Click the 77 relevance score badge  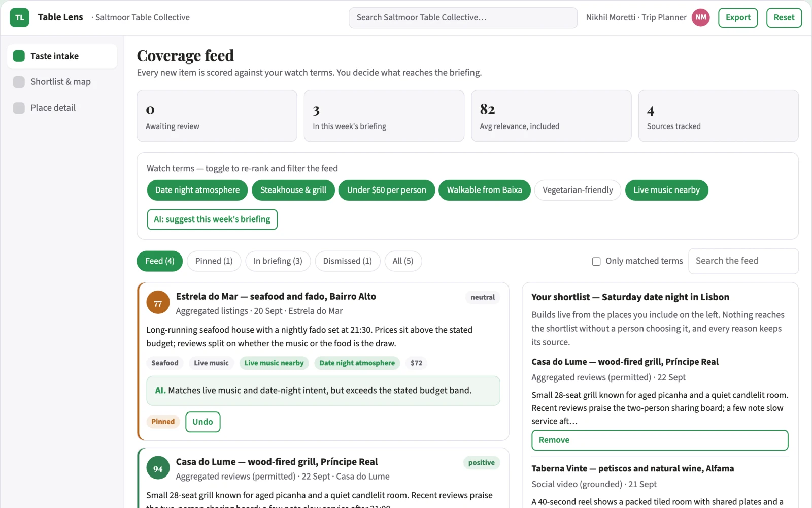point(158,303)
